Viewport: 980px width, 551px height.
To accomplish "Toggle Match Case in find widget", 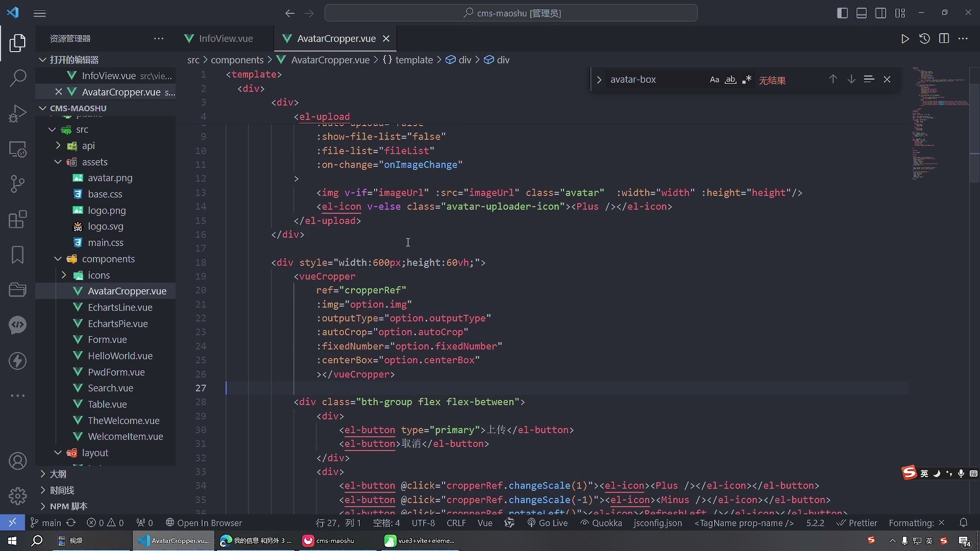I will (x=715, y=80).
